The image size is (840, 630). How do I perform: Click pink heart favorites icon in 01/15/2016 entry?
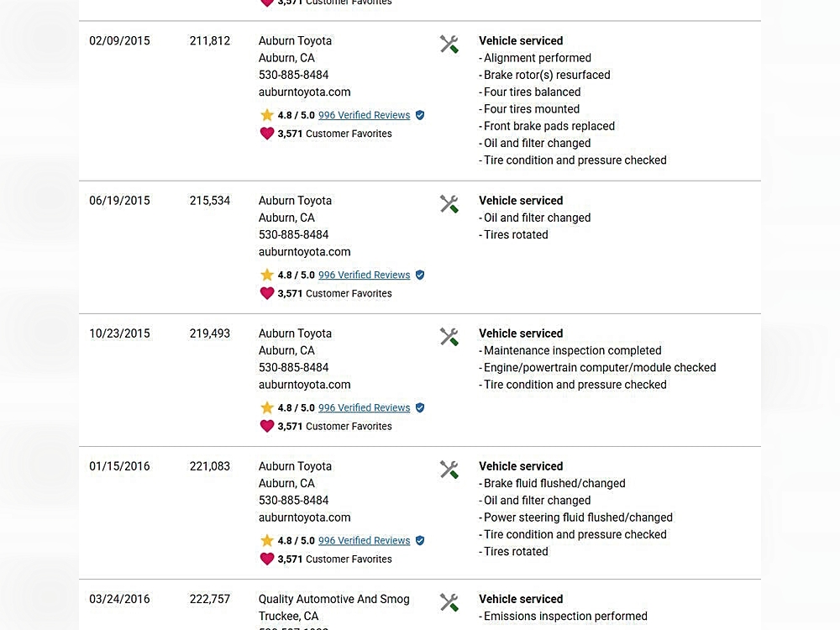click(x=267, y=559)
